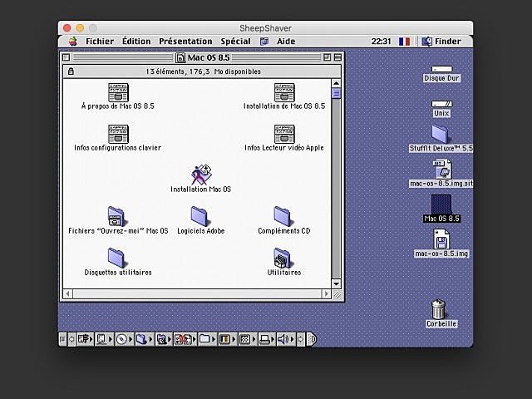Open the monitor color depth strip module

coord(227,339)
